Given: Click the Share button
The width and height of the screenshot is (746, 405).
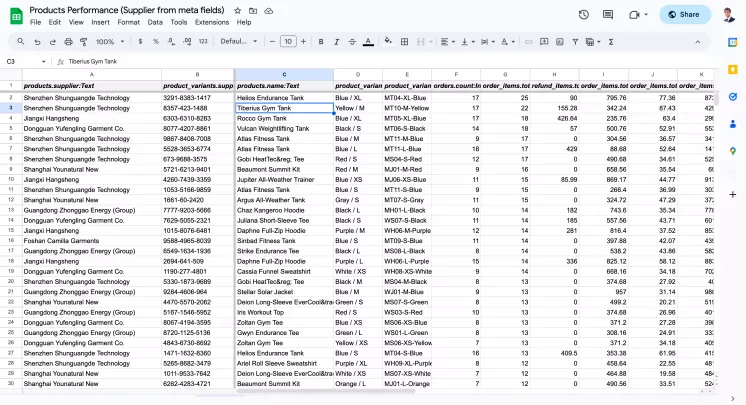Looking at the screenshot, I should point(685,15).
